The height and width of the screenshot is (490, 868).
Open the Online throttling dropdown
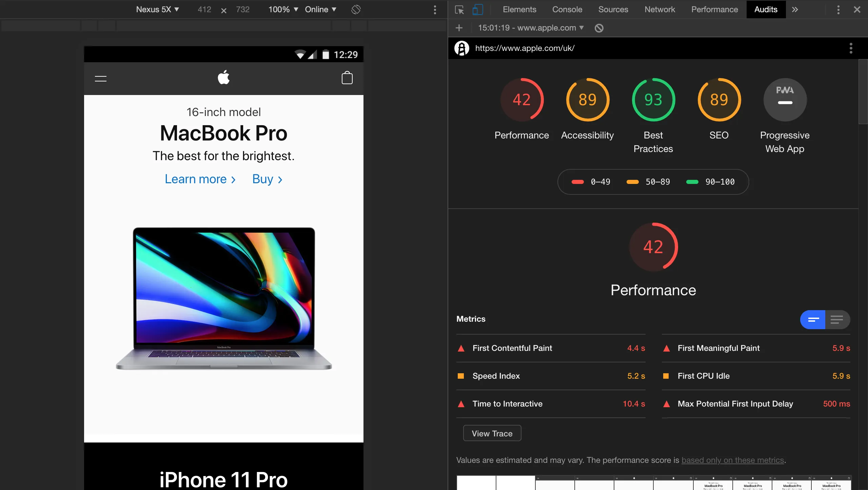pyautogui.click(x=320, y=10)
